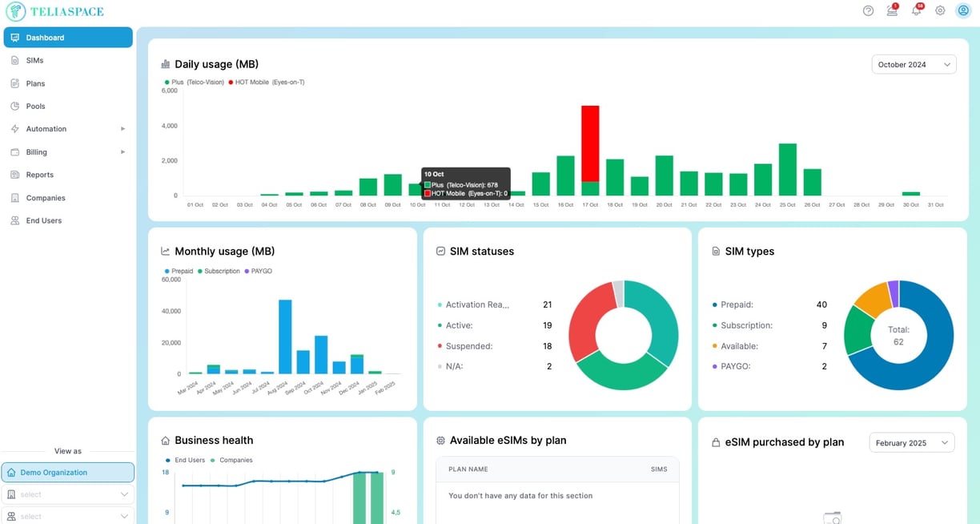Open the notifications bell icon

(916, 10)
